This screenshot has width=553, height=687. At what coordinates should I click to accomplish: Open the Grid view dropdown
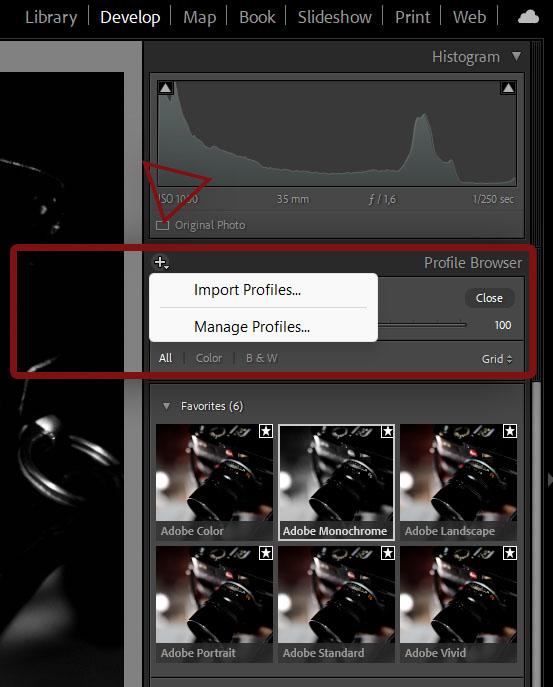tap(496, 359)
